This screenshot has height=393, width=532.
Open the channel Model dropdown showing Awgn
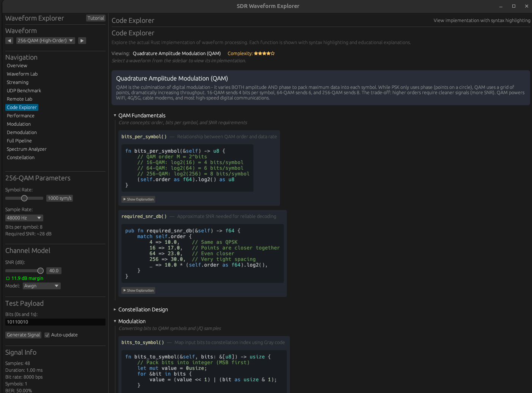pos(41,286)
